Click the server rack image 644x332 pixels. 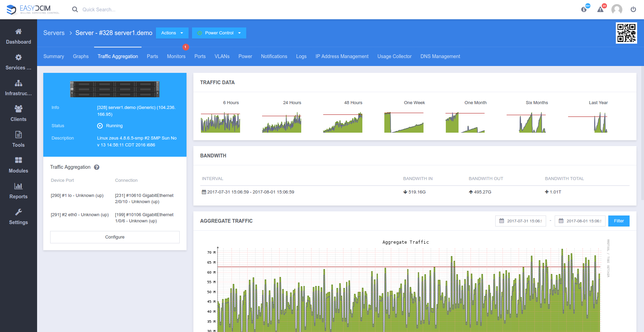(115, 89)
